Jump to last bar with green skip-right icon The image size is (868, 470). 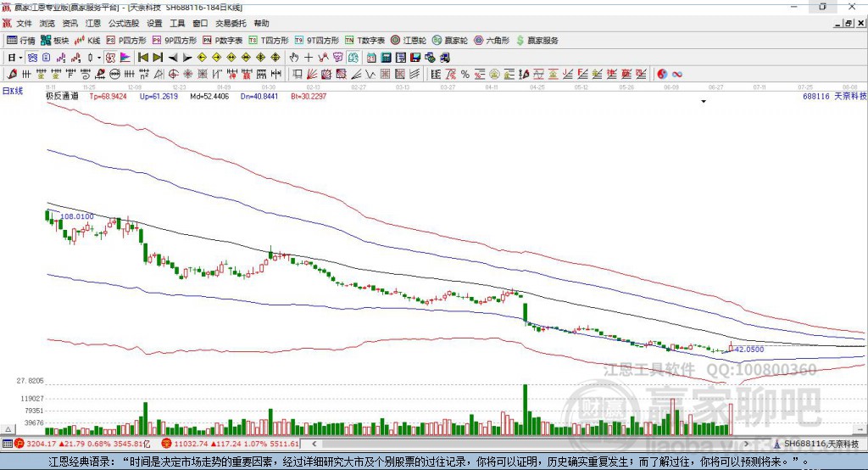tap(158, 58)
